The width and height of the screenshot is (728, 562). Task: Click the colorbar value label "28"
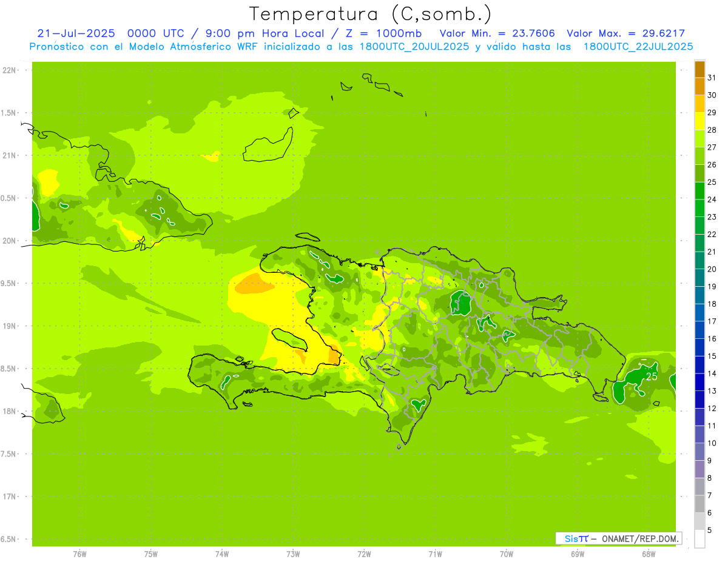click(x=712, y=130)
